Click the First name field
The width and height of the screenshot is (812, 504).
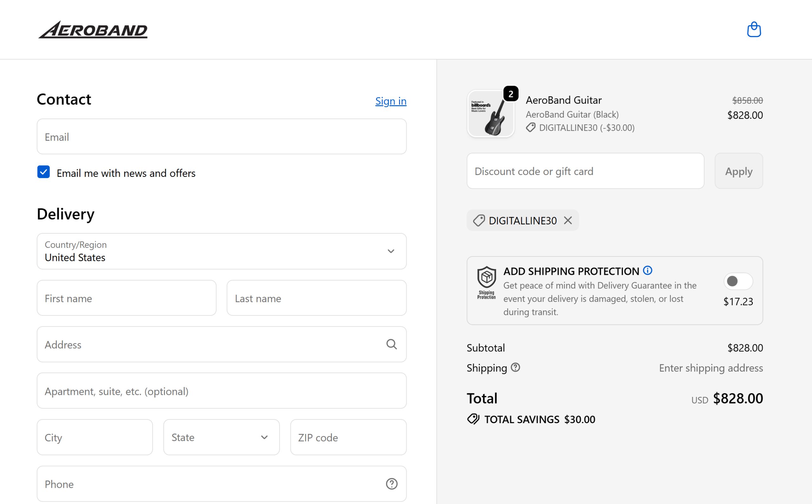tap(126, 298)
